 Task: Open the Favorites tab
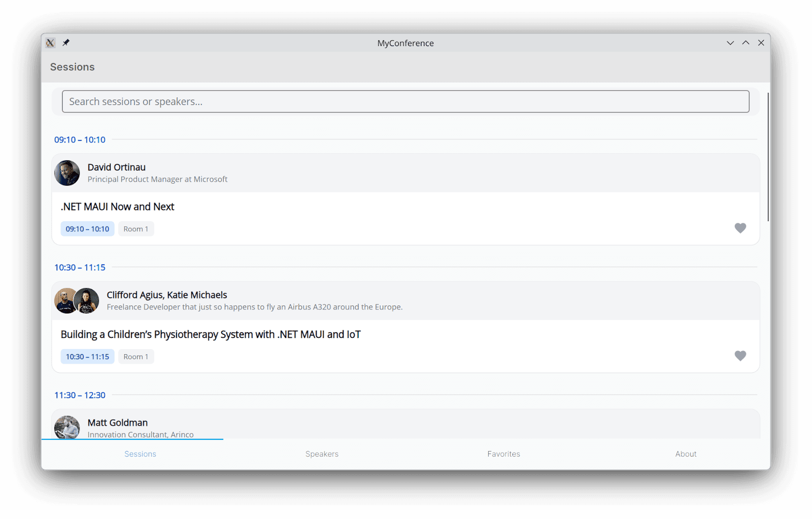(503, 454)
